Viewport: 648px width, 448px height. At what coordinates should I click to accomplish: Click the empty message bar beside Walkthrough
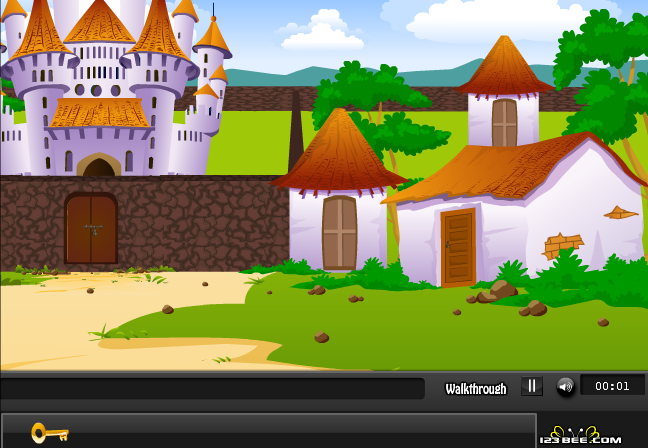(212, 388)
